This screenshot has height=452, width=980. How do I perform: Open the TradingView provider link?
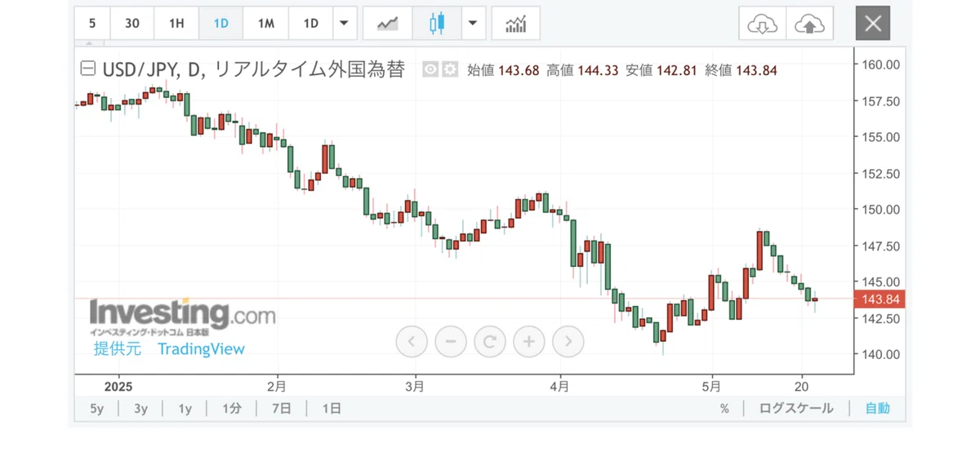coord(201,349)
